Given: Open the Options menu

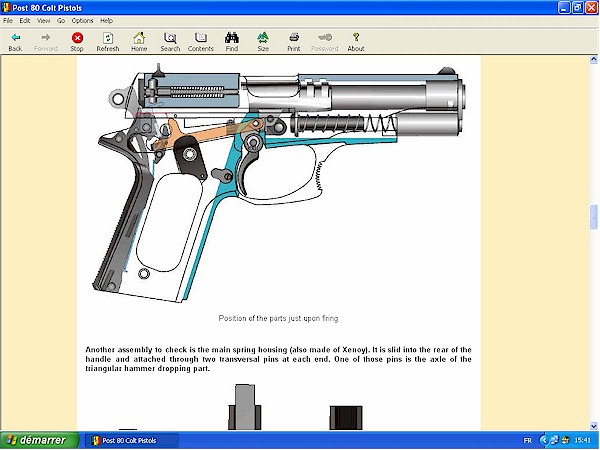Looking at the screenshot, I should [82, 21].
